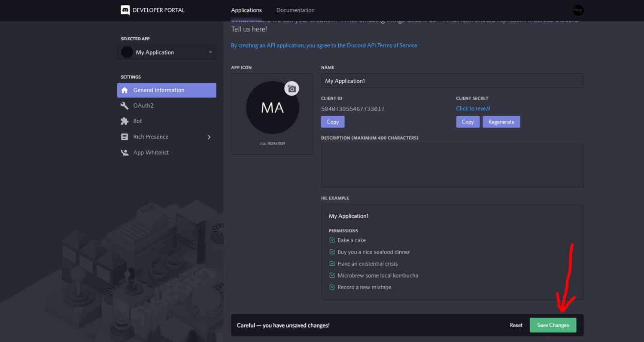
Task: Click the Size: 1024x1024 label
Action: 272,143
